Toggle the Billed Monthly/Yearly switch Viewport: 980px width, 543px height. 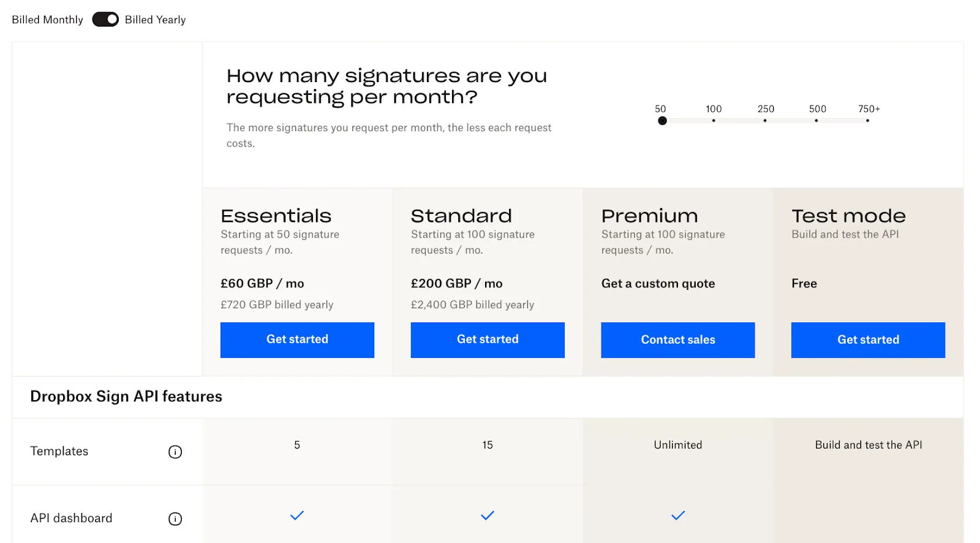pyautogui.click(x=105, y=20)
